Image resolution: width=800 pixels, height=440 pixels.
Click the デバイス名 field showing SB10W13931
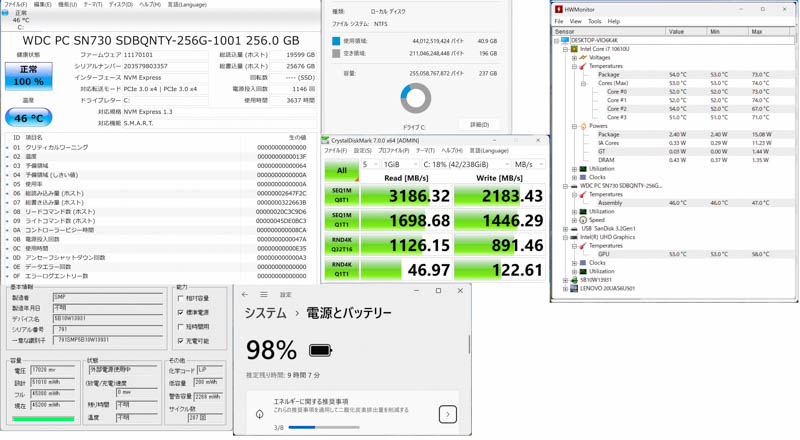pyautogui.click(x=108, y=319)
